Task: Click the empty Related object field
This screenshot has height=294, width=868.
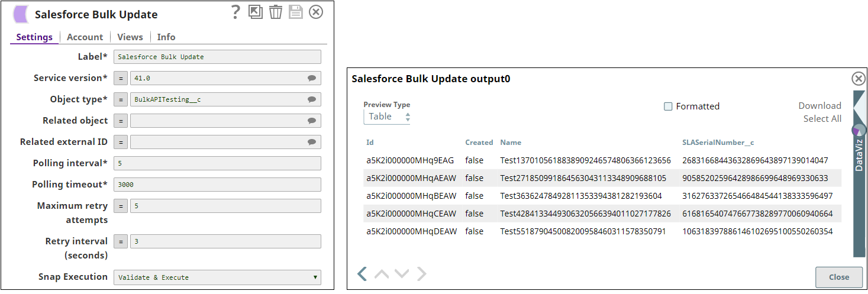Action: click(x=225, y=121)
